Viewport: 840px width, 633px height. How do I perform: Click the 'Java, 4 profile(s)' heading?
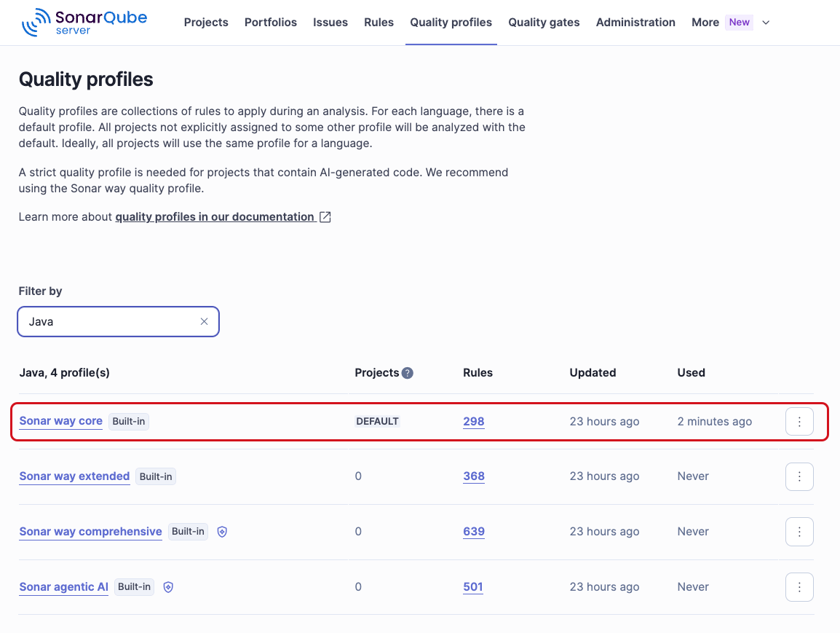click(64, 373)
